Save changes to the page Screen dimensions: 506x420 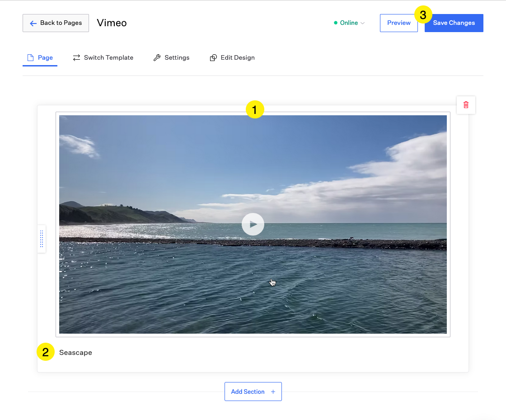[x=454, y=23]
